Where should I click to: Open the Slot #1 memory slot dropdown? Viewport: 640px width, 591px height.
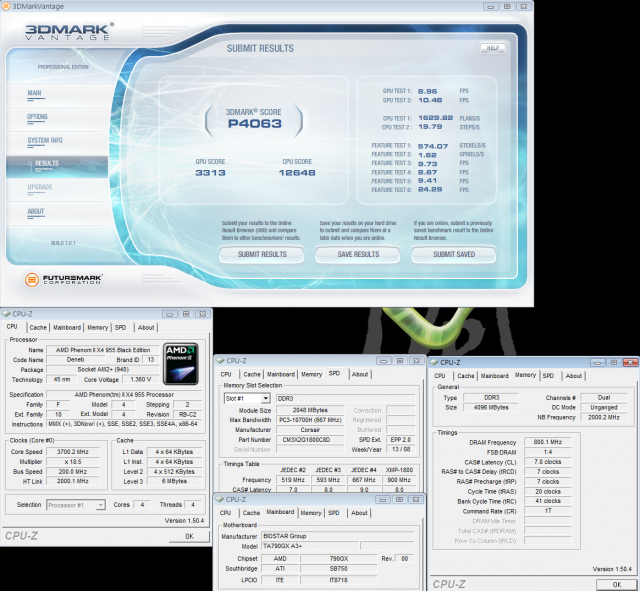tap(247, 398)
